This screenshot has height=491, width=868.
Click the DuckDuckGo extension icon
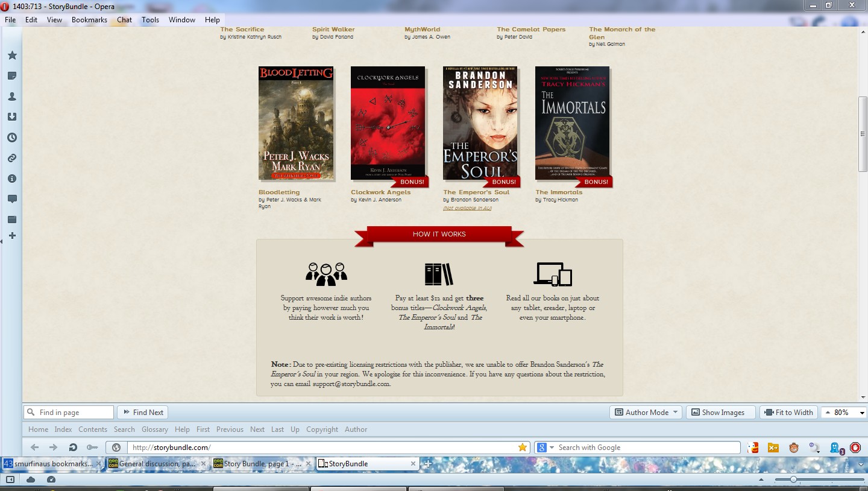tap(753, 448)
